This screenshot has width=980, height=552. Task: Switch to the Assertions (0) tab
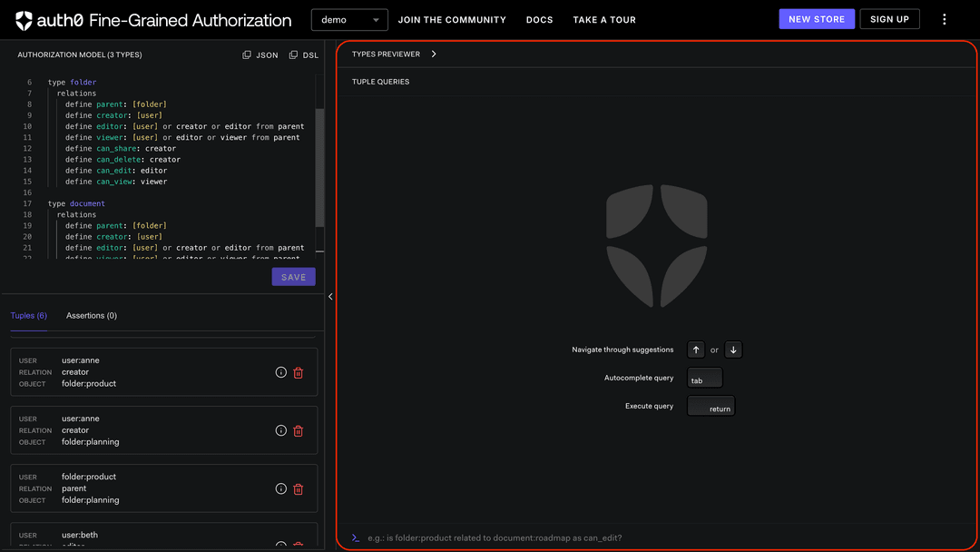(92, 316)
